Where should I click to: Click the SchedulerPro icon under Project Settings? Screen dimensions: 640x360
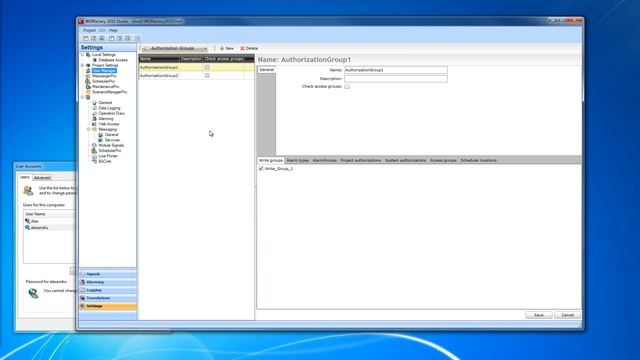click(x=88, y=81)
